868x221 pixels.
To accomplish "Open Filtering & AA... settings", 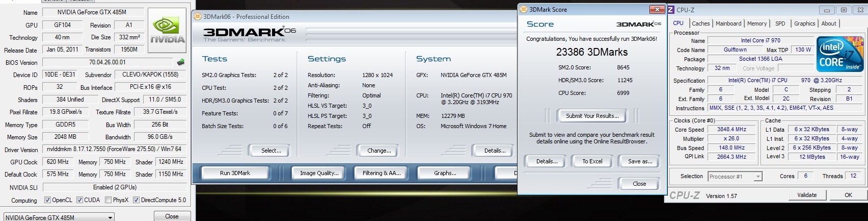I will pyautogui.click(x=382, y=173).
